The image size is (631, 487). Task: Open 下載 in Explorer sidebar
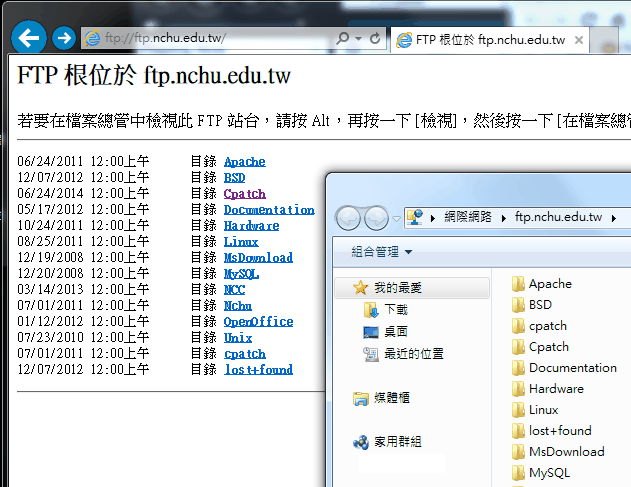coord(396,310)
